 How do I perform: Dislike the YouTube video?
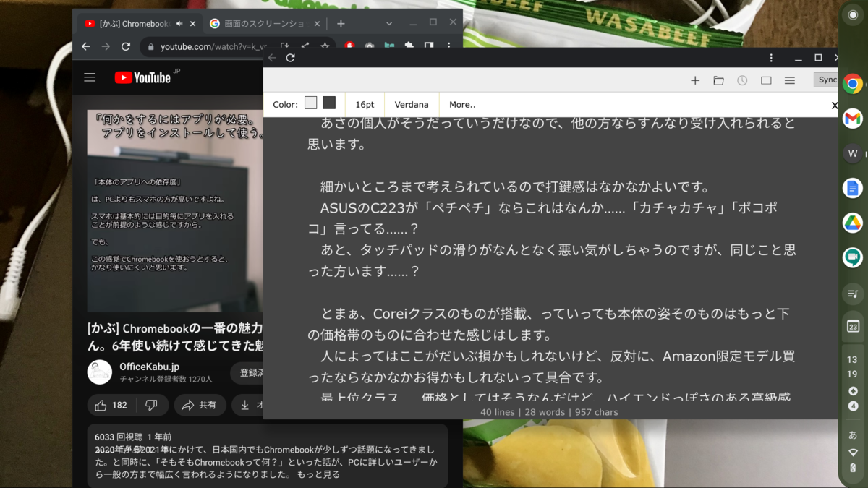click(x=152, y=405)
